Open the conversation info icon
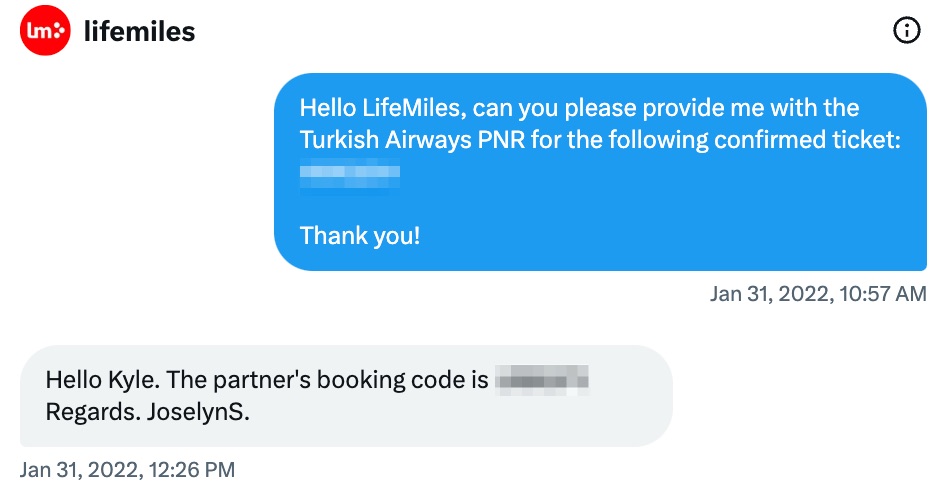 pos(906,30)
